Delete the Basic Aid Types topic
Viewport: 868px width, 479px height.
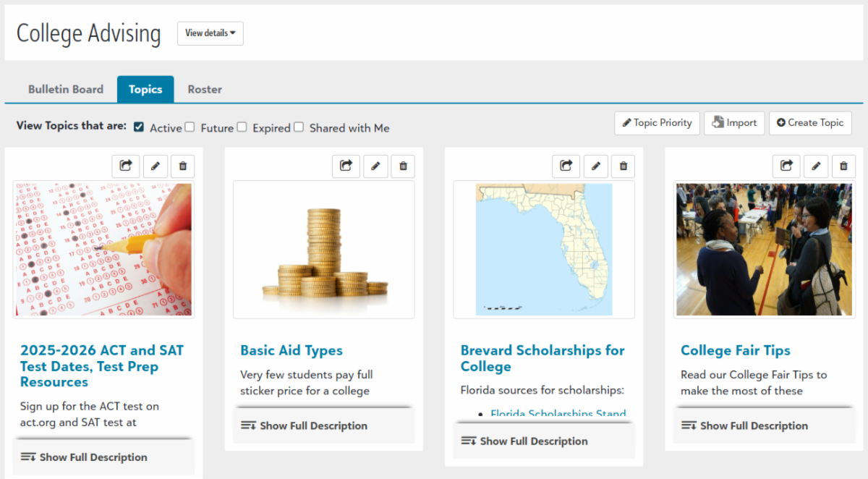[403, 166]
